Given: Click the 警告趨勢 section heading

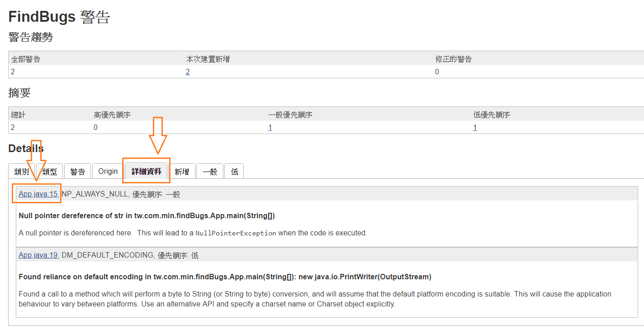Looking at the screenshot, I should pyautogui.click(x=31, y=37).
